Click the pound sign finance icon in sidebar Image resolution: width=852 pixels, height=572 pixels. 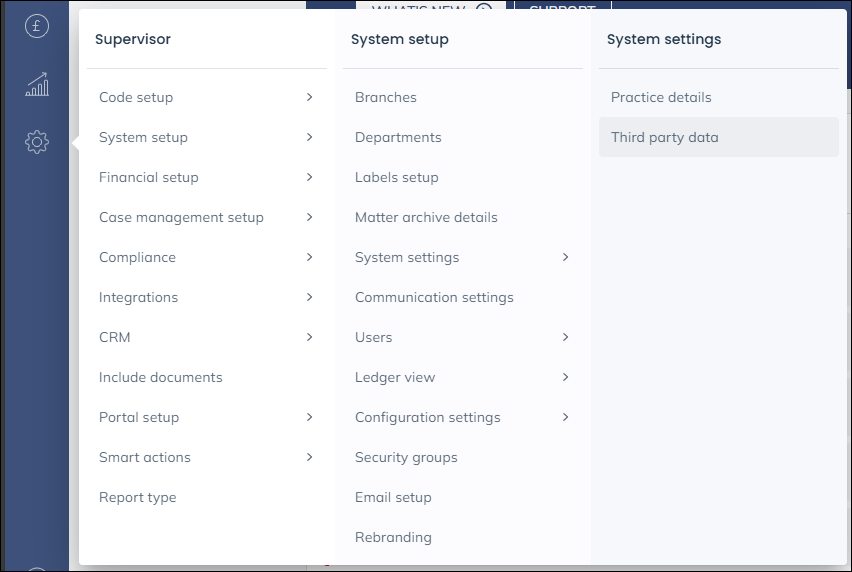[37, 27]
